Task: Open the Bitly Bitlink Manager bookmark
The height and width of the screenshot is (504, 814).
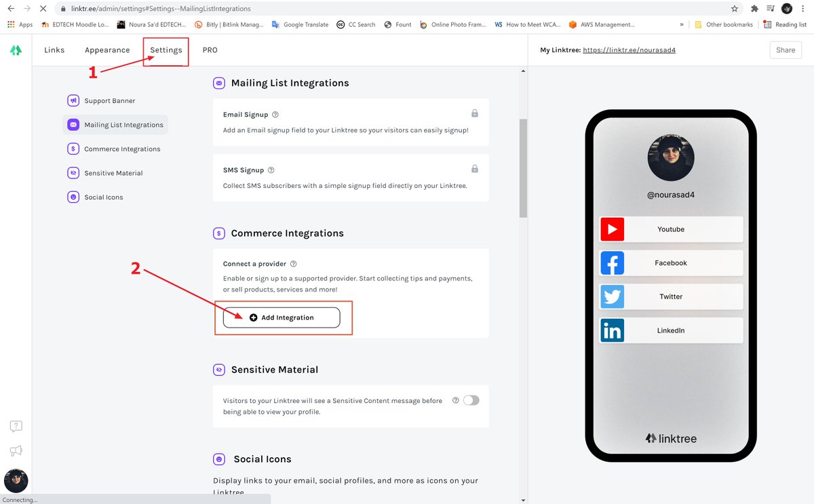Action: click(229, 24)
